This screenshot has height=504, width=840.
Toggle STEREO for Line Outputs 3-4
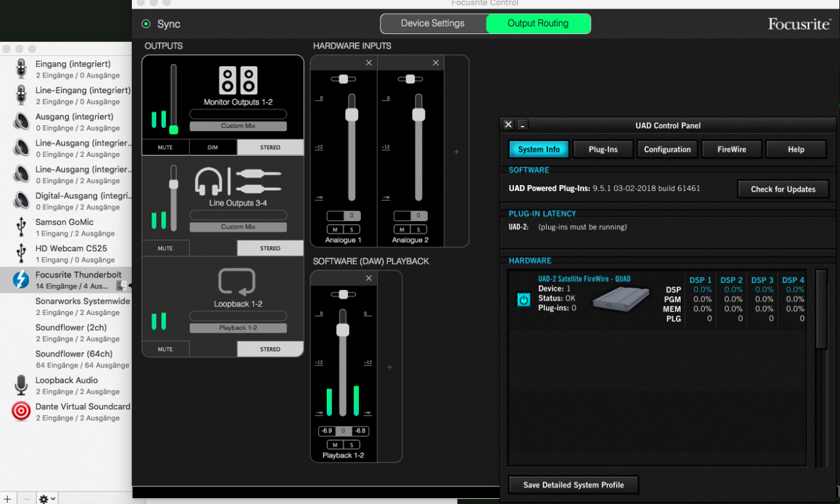tap(270, 248)
